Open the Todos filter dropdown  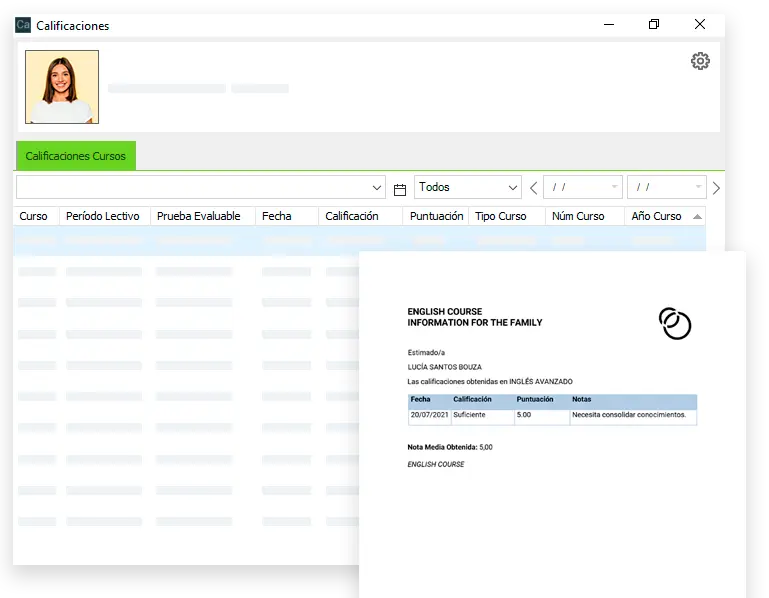[513, 188]
